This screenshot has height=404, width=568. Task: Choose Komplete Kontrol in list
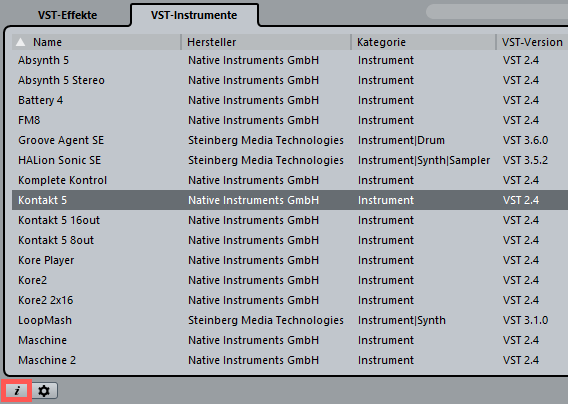click(290, 180)
